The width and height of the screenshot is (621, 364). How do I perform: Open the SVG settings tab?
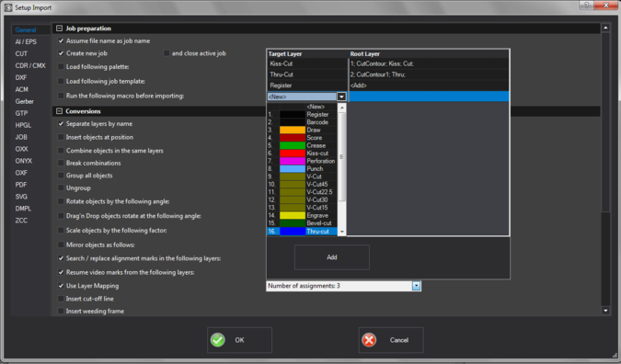(x=21, y=196)
